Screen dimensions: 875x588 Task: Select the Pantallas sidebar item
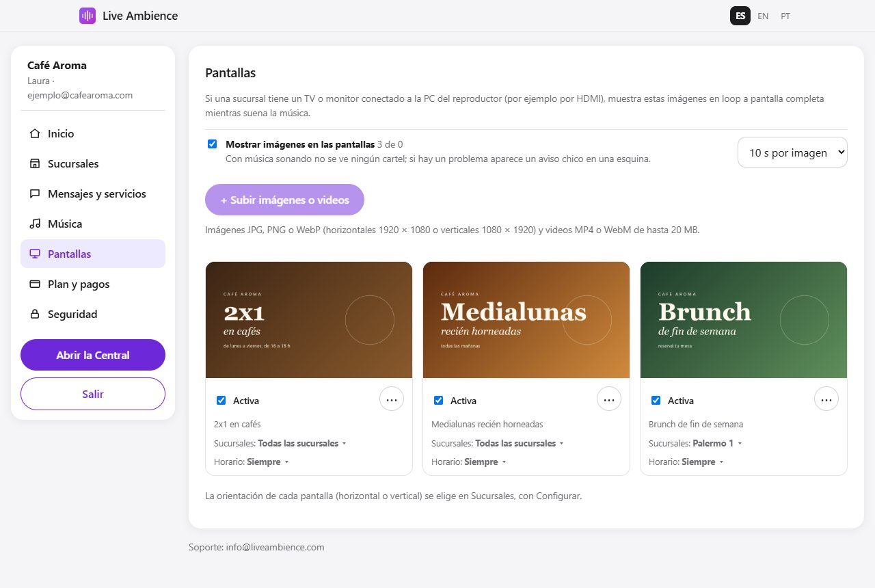point(93,254)
